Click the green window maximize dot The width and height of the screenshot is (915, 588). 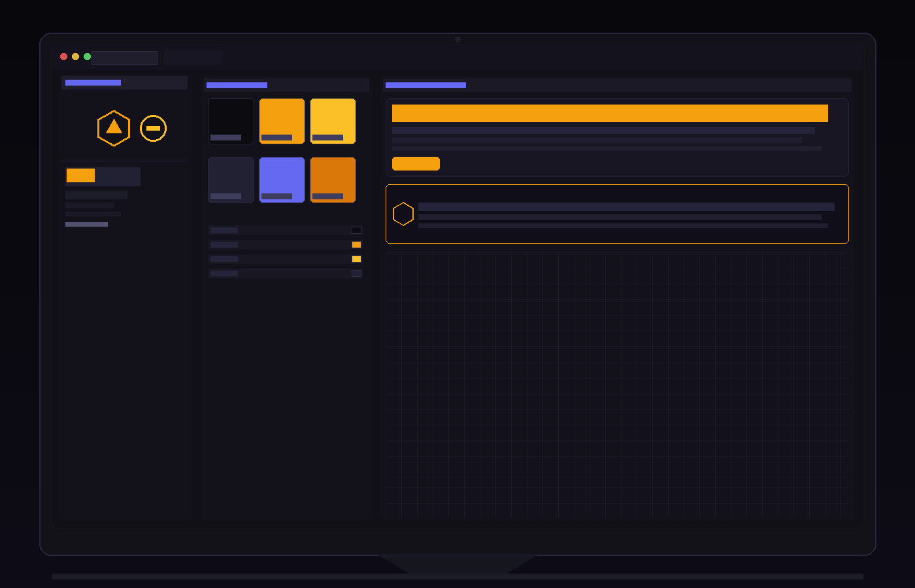87,57
